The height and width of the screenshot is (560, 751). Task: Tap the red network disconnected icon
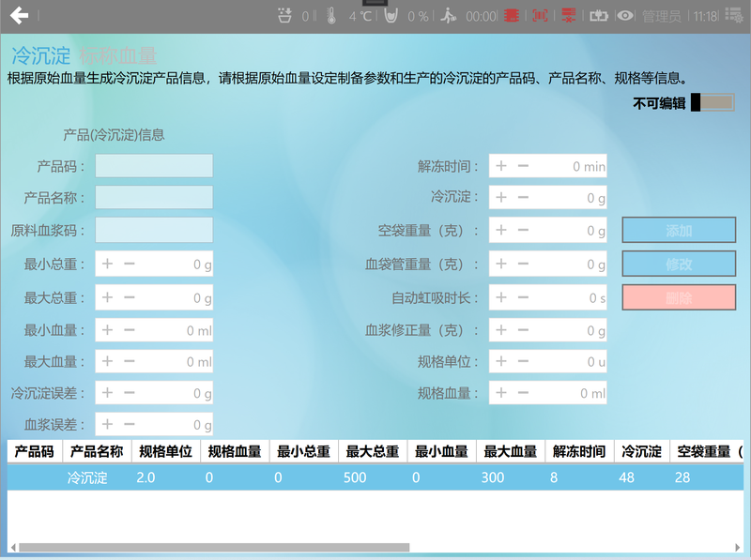[569, 16]
